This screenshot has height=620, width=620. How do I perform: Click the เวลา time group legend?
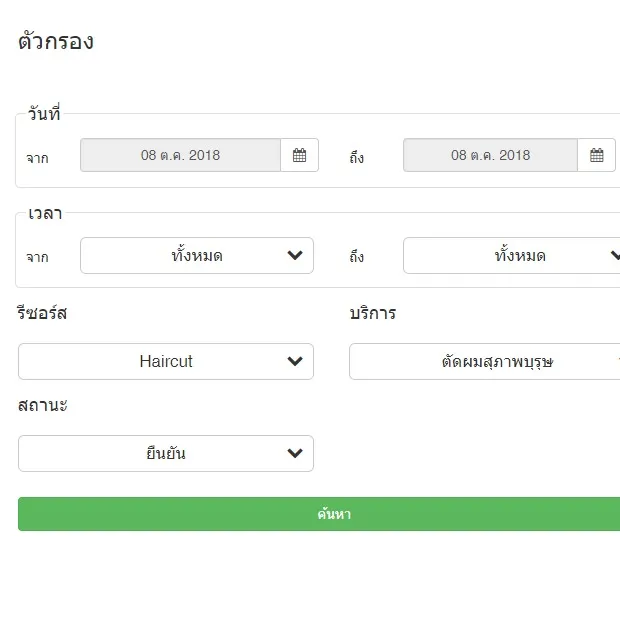[45, 214]
